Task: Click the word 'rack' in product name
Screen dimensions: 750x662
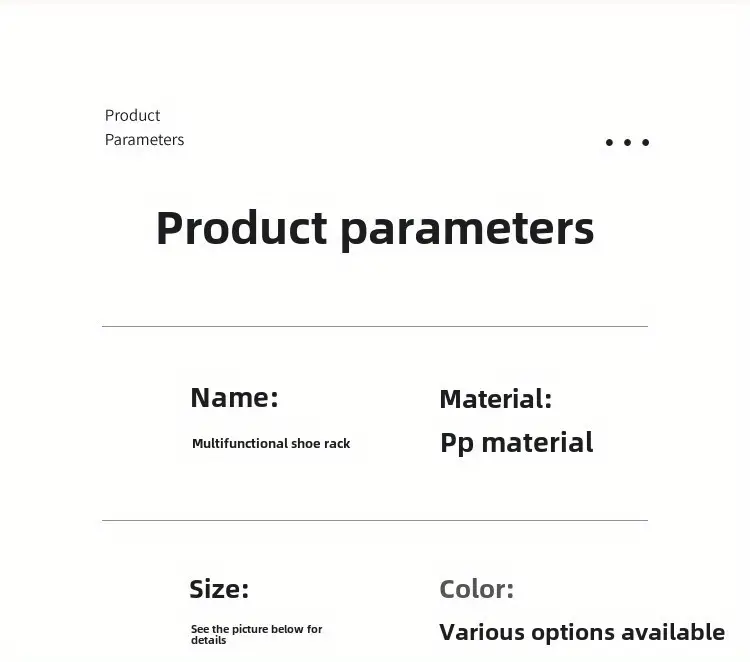Action: pos(337,443)
